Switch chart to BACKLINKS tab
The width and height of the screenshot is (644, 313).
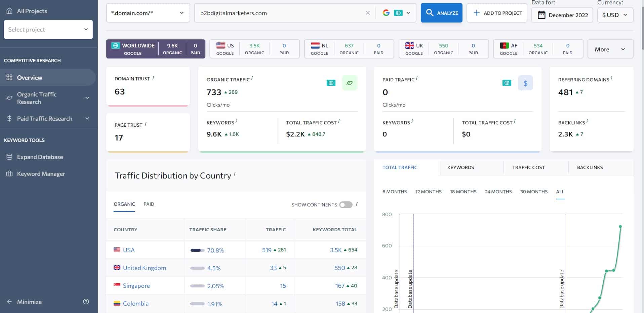(x=590, y=167)
